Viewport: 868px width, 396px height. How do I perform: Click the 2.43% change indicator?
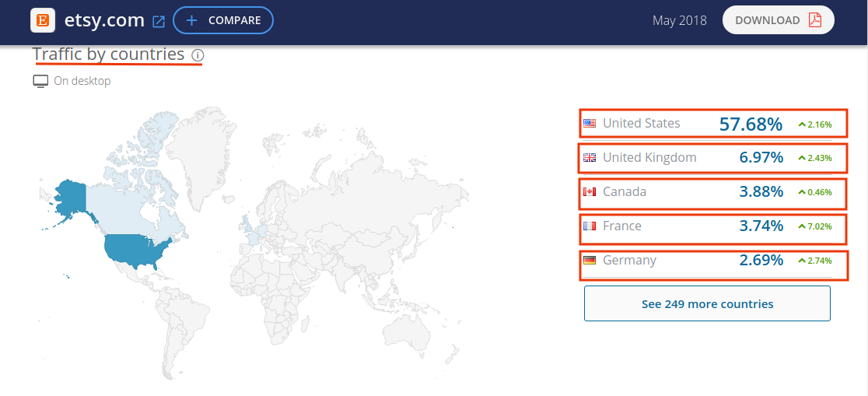point(815,158)
